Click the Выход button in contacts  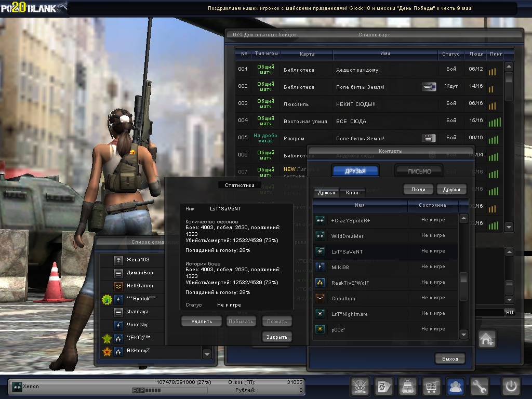[x=450, y=359]
